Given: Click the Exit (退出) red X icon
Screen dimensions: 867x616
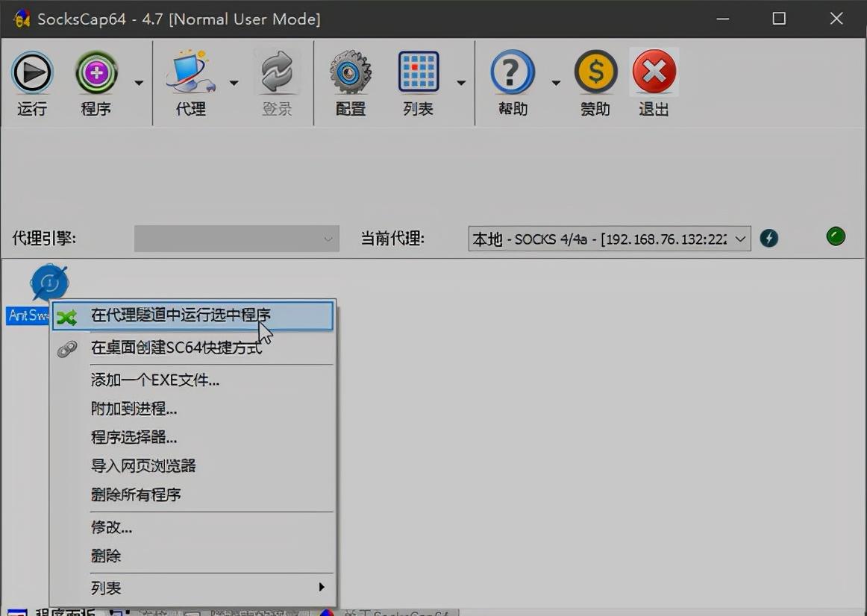Looking at the screenshot, I should (654, 72).
